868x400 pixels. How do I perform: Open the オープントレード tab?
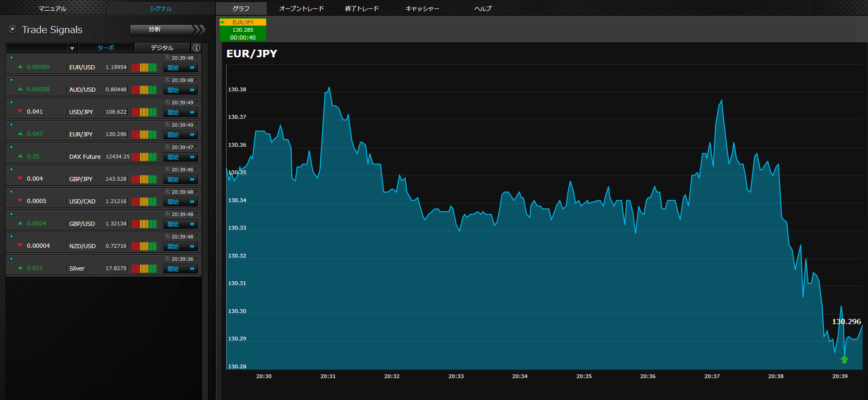pos(302,8)
